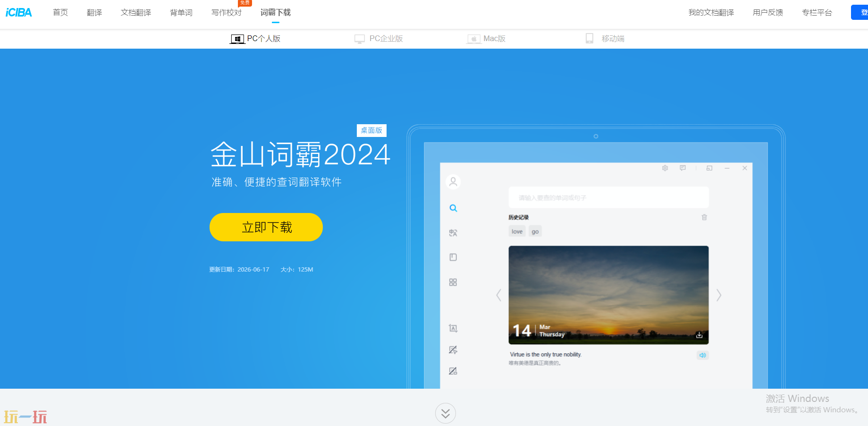
Task: Open the 用户反馈 feedback link
Action: (x=768, y=13)
